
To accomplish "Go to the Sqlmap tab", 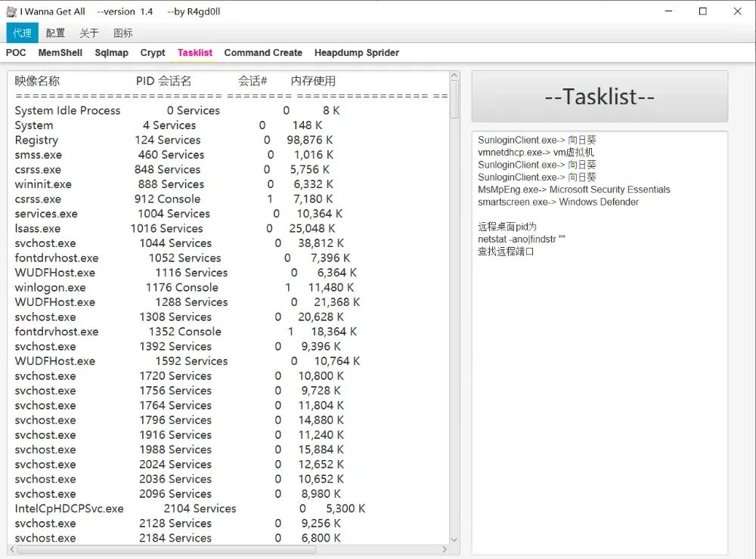I will pos(112,53).
